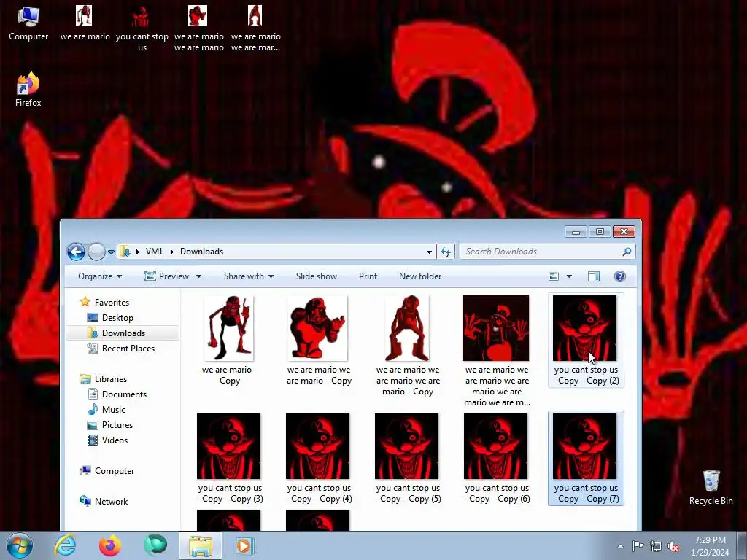Toggle the preview pane
The image size is (747, 560).
point(594,276)
